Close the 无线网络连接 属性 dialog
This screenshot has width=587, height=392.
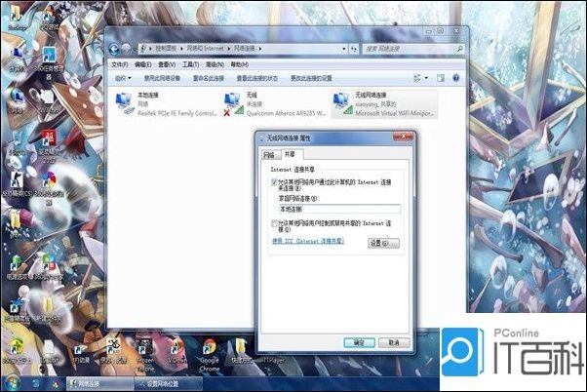[403, 137]
